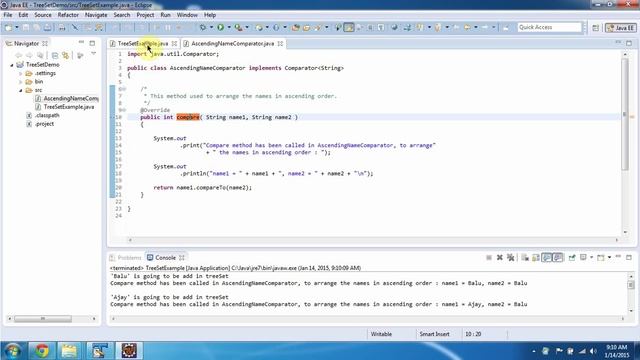This screenshot has height=360, width=640.
Task: Click the Print toolbar icon
Action: point(62,27)
